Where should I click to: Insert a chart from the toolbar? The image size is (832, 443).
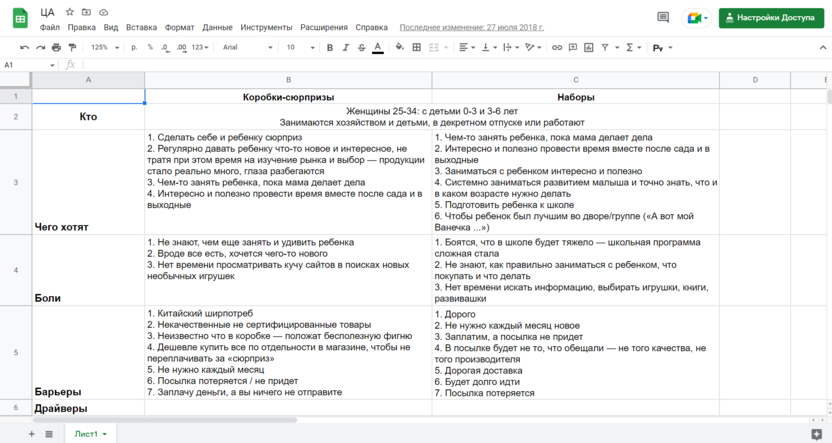pos(588,47)
